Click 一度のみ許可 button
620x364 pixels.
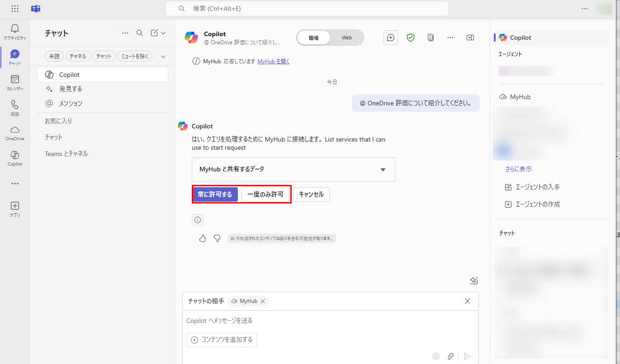click(265, 194)
